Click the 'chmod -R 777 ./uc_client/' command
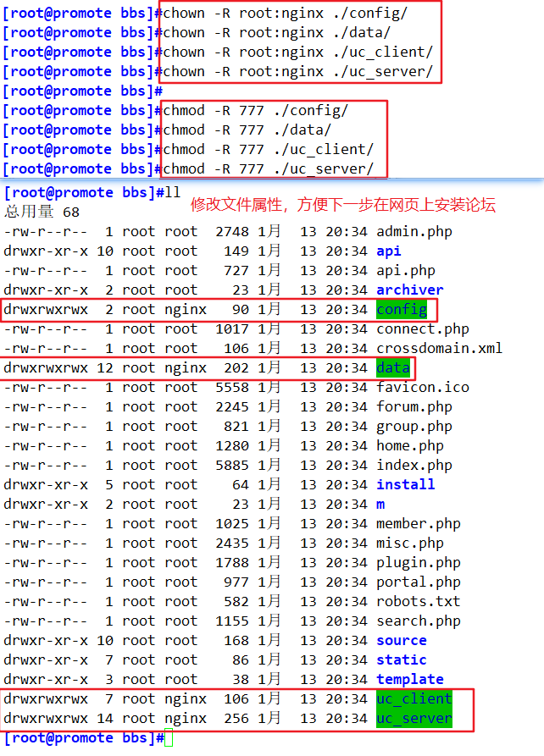Image resolution: width=544 pixels, height=756 pixels. click(269, 150)
